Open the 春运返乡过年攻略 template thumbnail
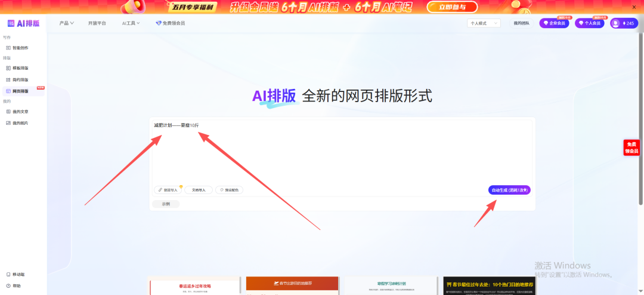The height and width of the screenshot is (295, 644). click(195, 285)
